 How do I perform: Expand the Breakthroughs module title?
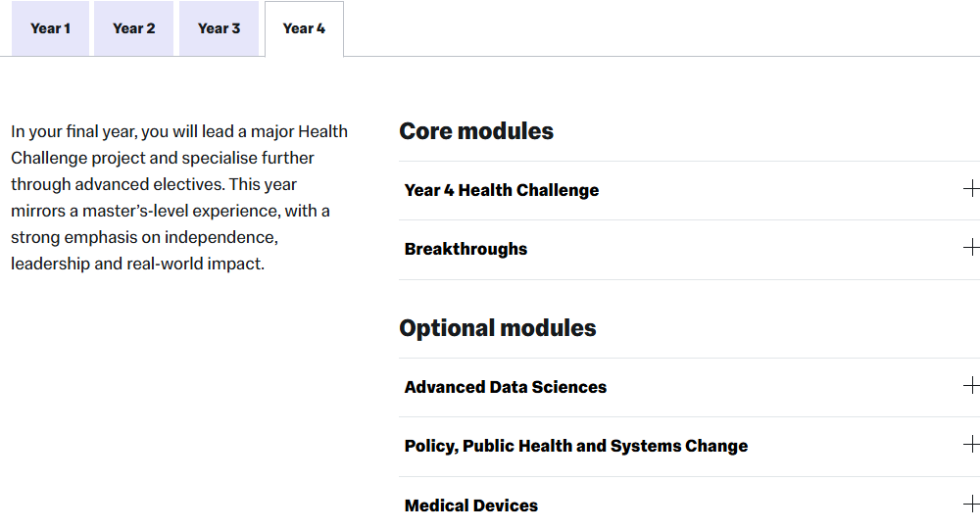coord(465,249)
